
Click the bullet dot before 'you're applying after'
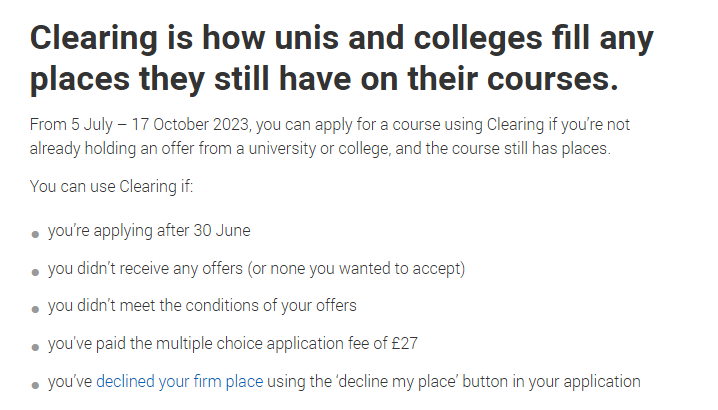[35, 235]
